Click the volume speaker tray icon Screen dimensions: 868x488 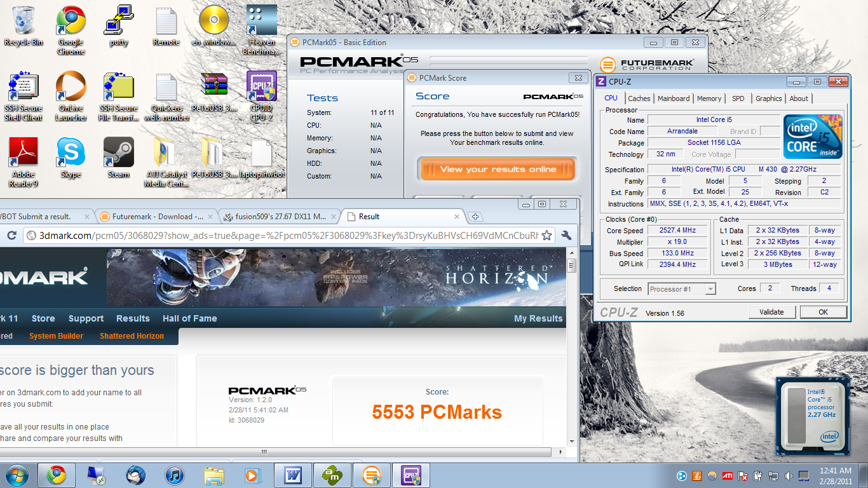point(789,475)
